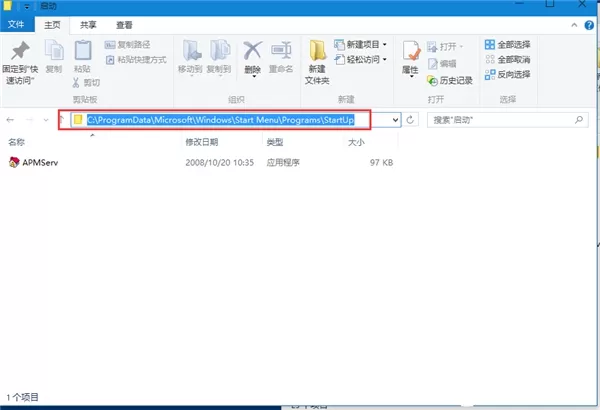Click the date 2008/10/20 10:35
This screenshot has width=600, height=410.
[220, 163]
